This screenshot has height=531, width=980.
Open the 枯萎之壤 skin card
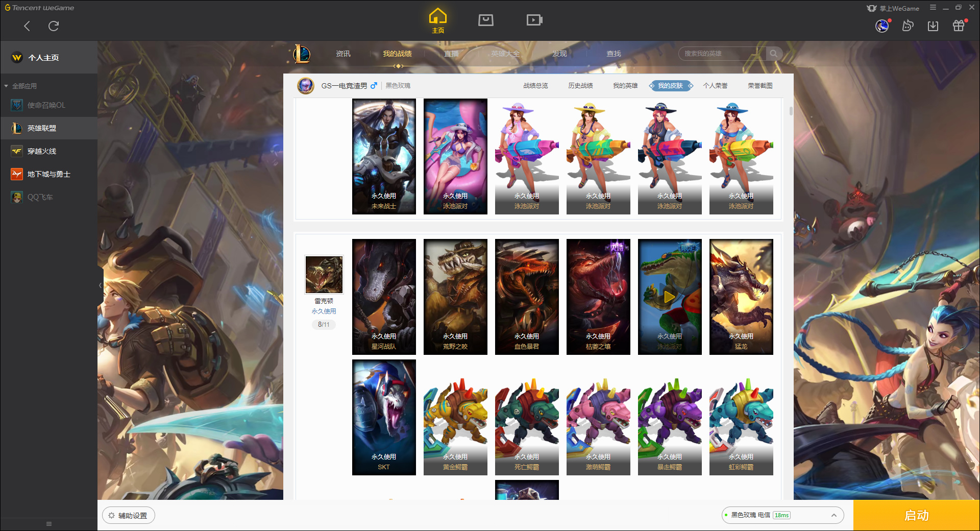tap(598, 297)
